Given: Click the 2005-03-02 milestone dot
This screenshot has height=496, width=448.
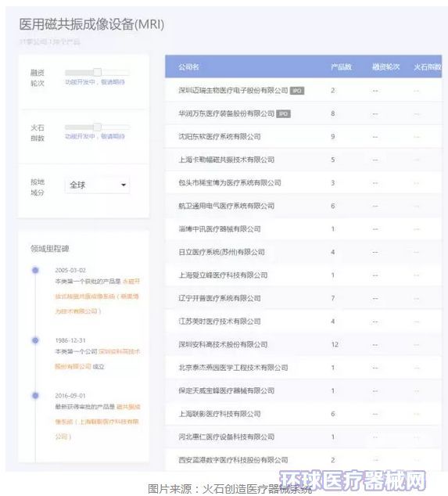Looking at the screenshot, I should (35, 270).
